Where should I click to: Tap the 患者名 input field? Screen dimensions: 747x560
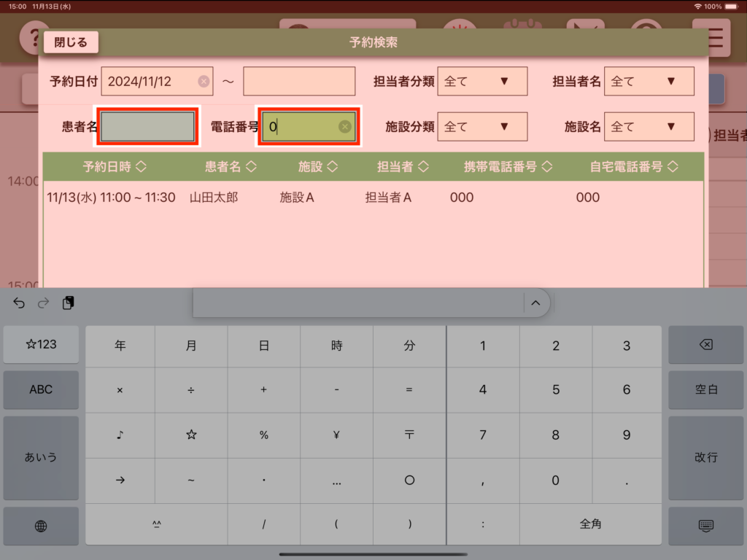[148, 127]
